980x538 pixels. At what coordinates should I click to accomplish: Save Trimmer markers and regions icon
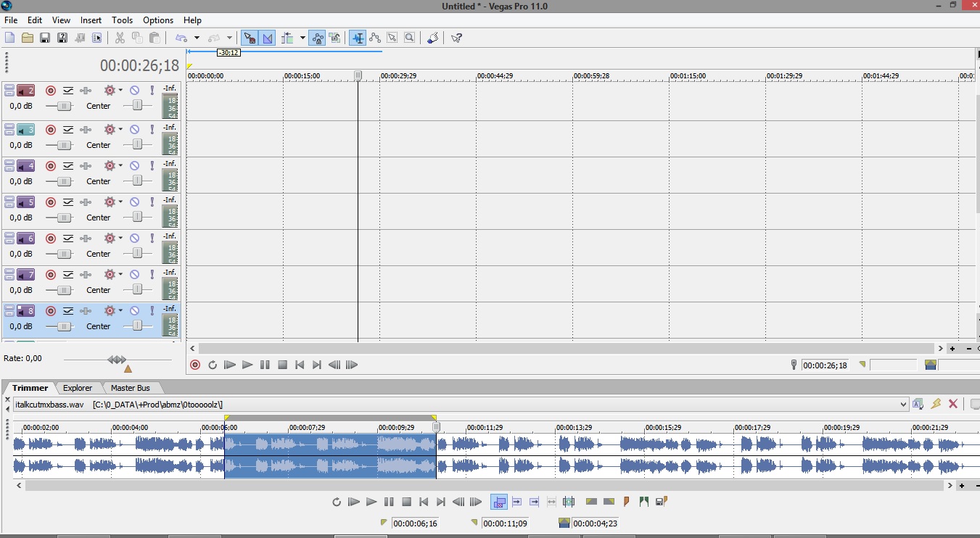point(661,501)
